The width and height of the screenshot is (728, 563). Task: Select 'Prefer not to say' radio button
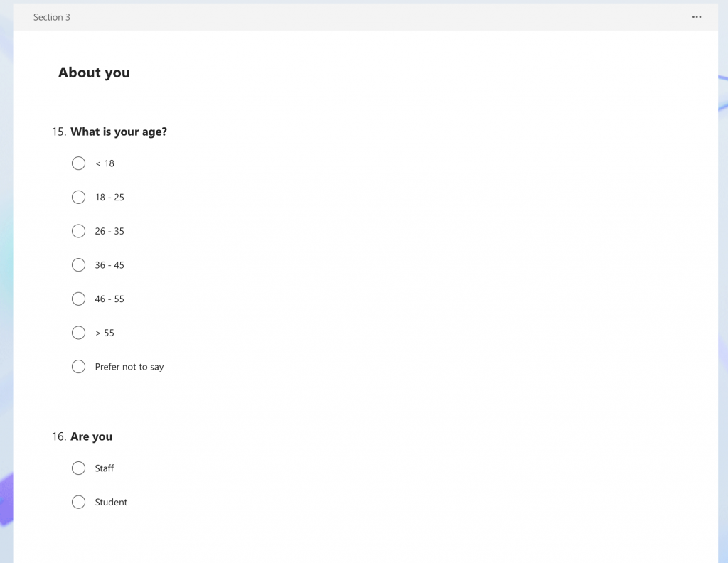[78, 367]
